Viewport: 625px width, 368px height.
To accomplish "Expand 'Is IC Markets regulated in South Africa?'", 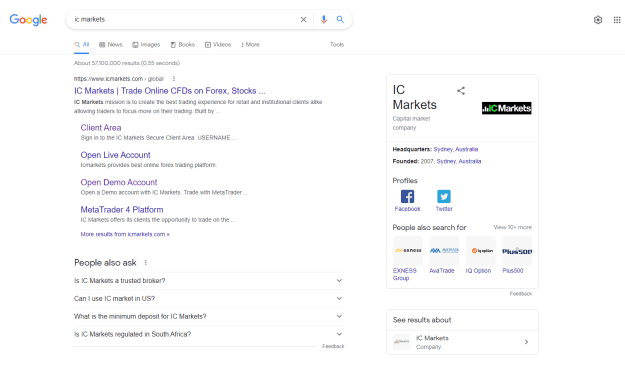I will click(x=209, y=334).
